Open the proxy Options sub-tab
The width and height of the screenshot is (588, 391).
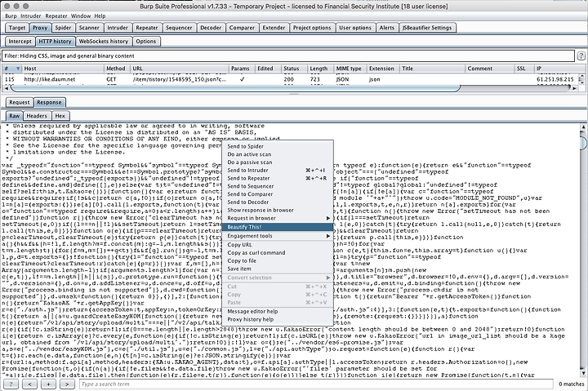pyautogui.click(x=146, y=42)
